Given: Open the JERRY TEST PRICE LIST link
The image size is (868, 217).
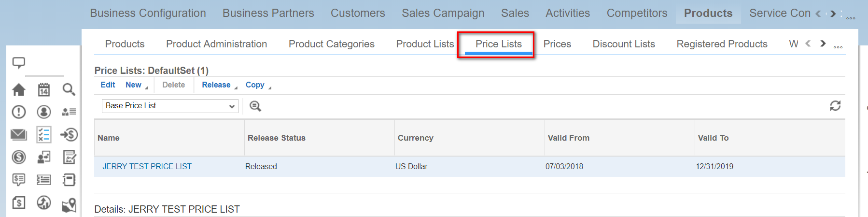Looking at the screenshot, I should click(147, 166).
